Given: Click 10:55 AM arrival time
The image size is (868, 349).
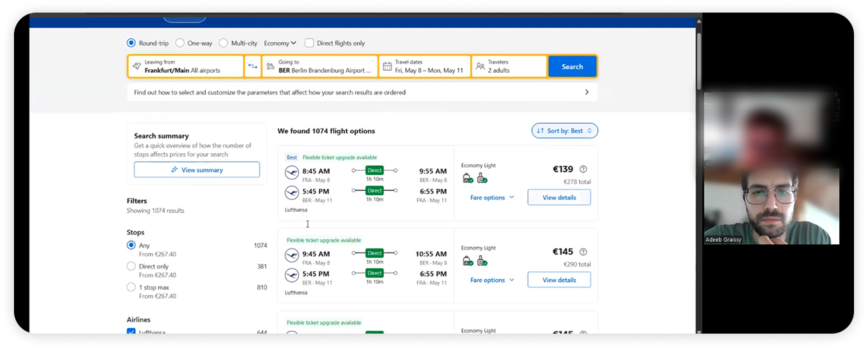Looking at the screenshot, I should (431, 254).
